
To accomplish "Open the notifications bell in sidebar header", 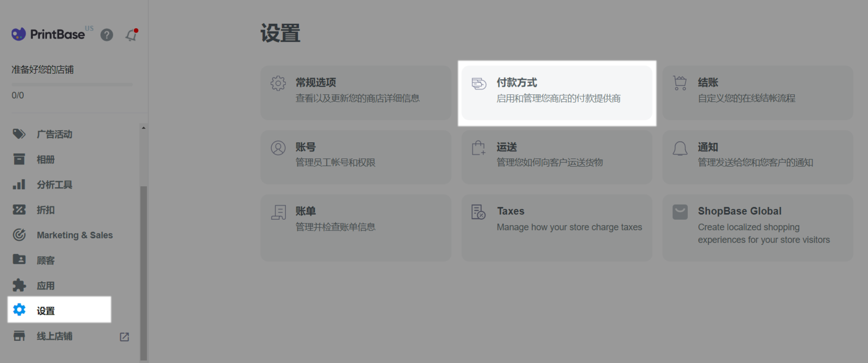I will point(131,35).
